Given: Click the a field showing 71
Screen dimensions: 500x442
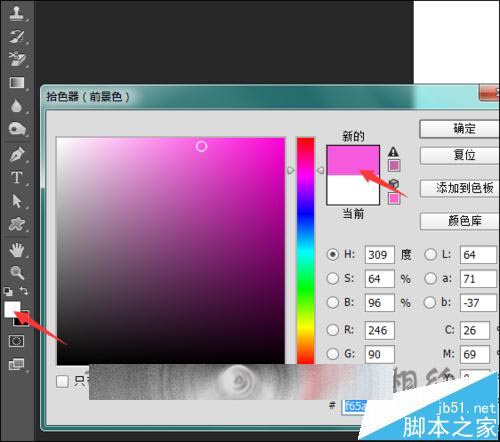Looking at the screenshot, I should (478, 279).
